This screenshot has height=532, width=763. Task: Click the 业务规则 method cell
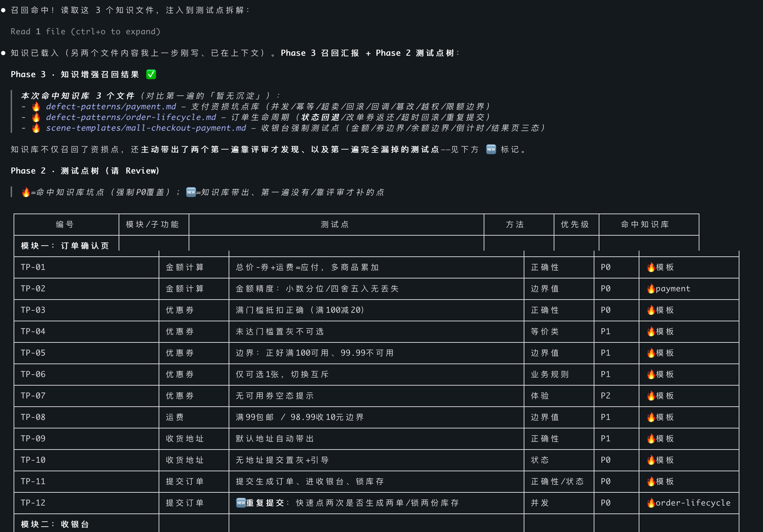coord(559,374)
